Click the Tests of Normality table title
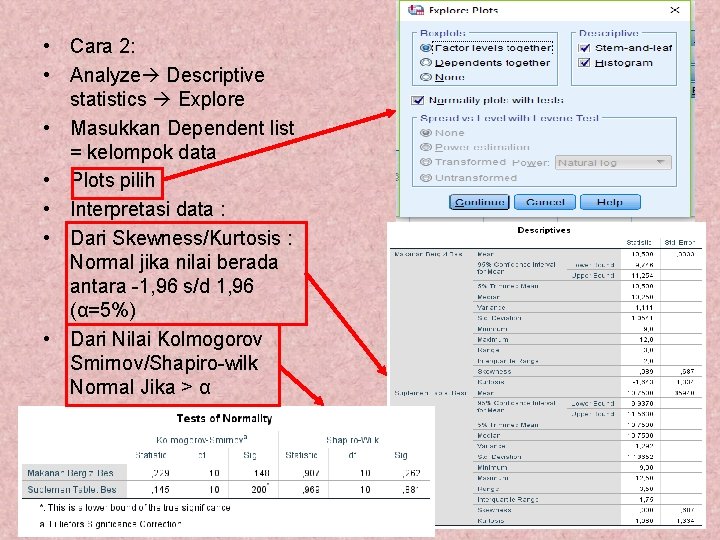The width and height of the screenshot is (720, 540). tap(225, 418)
